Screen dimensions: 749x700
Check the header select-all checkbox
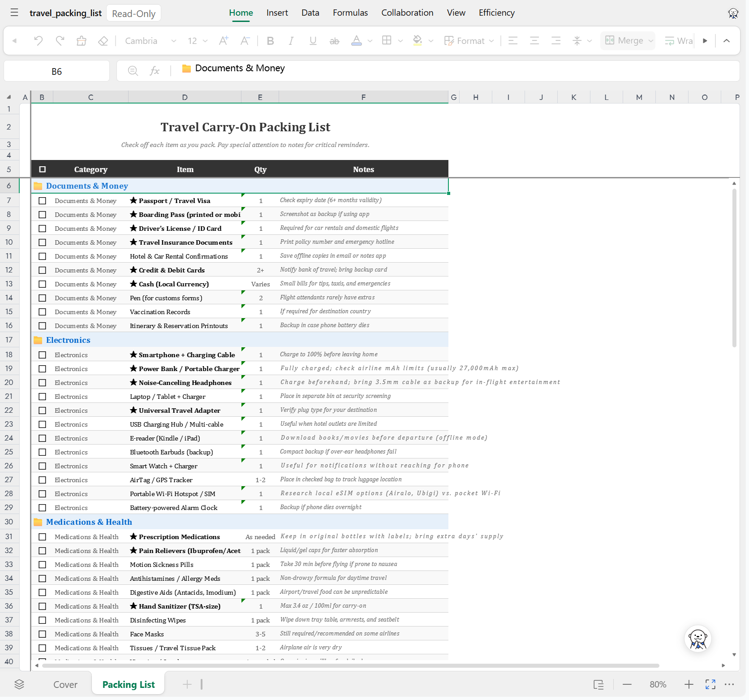[x=43, y=169]
